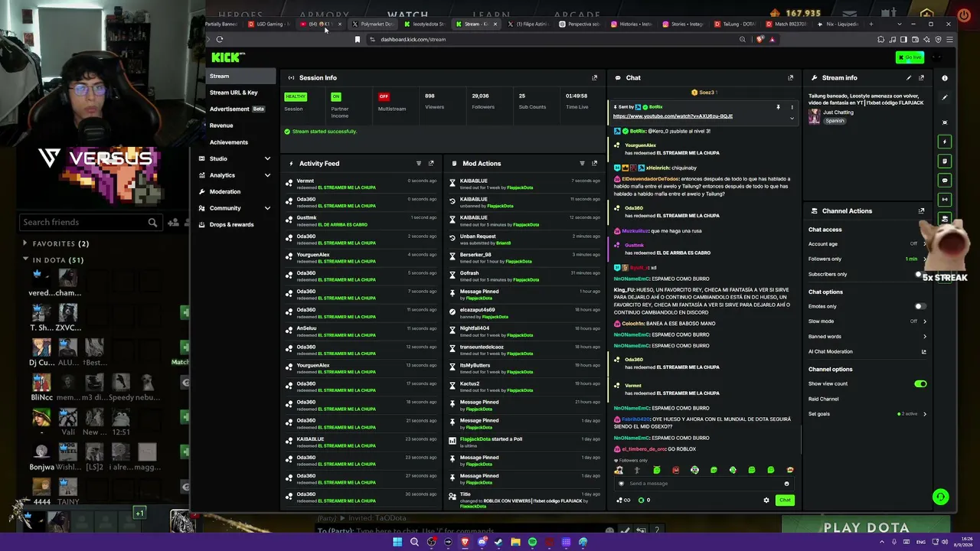
Task: Open Raid Channel action
Action: (824, 399)
